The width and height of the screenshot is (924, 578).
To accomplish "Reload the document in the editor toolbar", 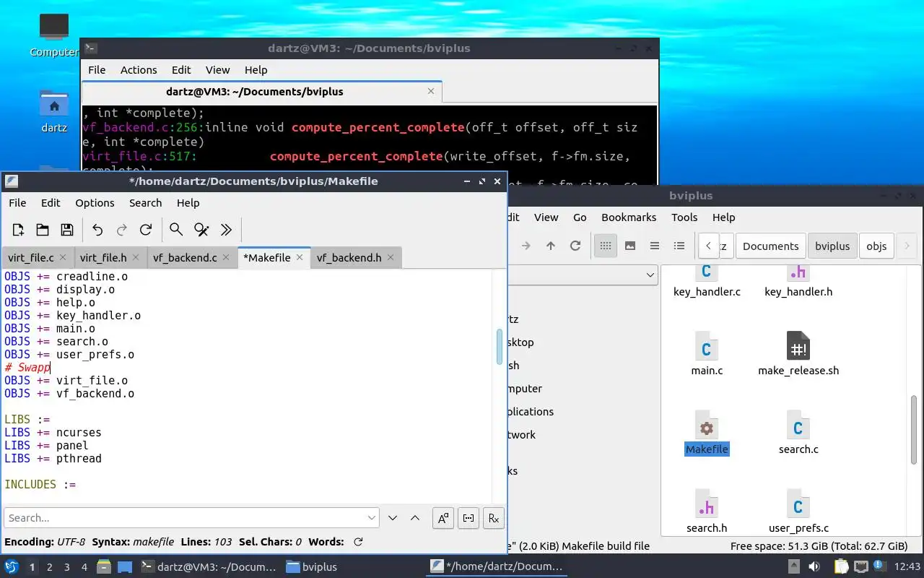I will point(146,230).
